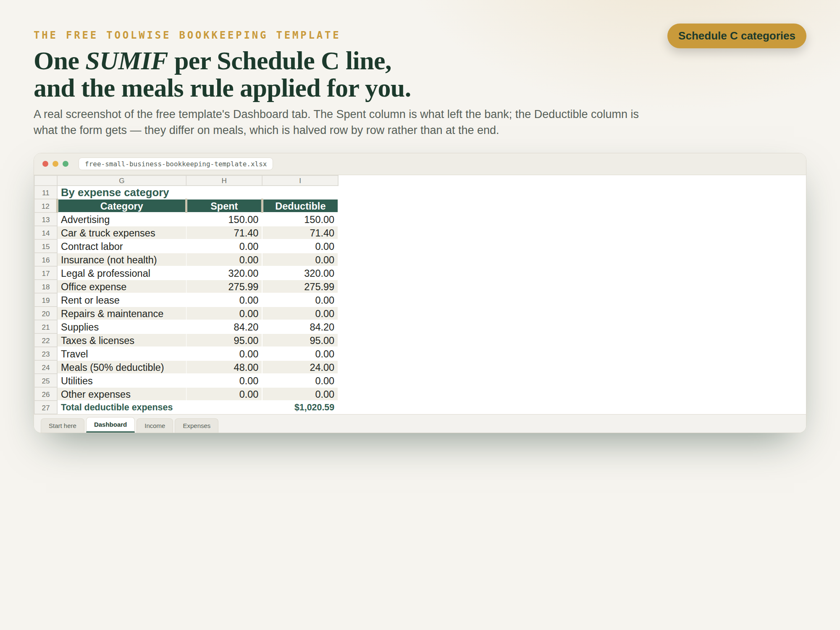This screenshot has height=630, width=840.
Task: Select the Travel category cell
Action: coord(122,354)
